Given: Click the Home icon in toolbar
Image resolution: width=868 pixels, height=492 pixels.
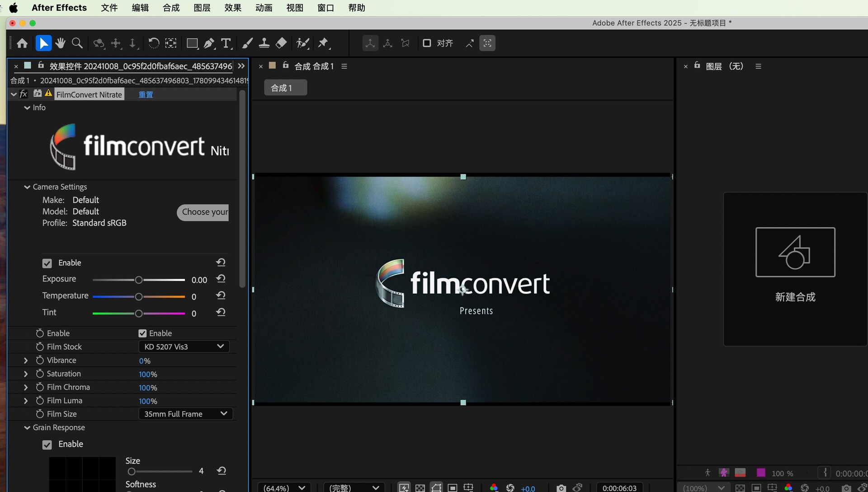Looking at the screenshot, I should pos(22,43).
